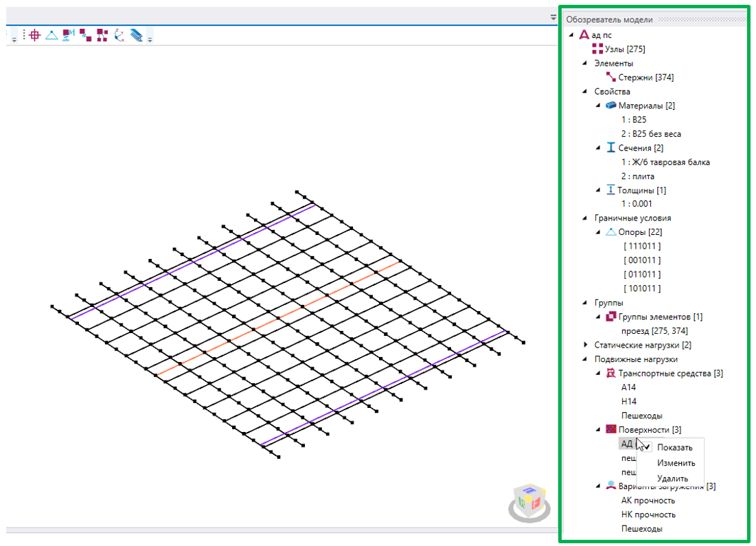
Task: Click the XYZ local axes toolbar icon
Action: pyautogui.click(x=119, y=35)
